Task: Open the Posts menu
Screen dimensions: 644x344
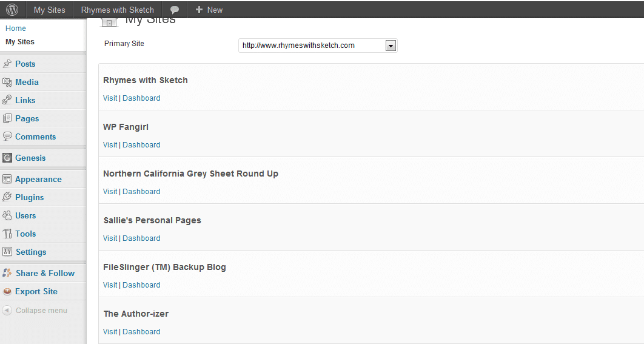Action: (25, 64)
